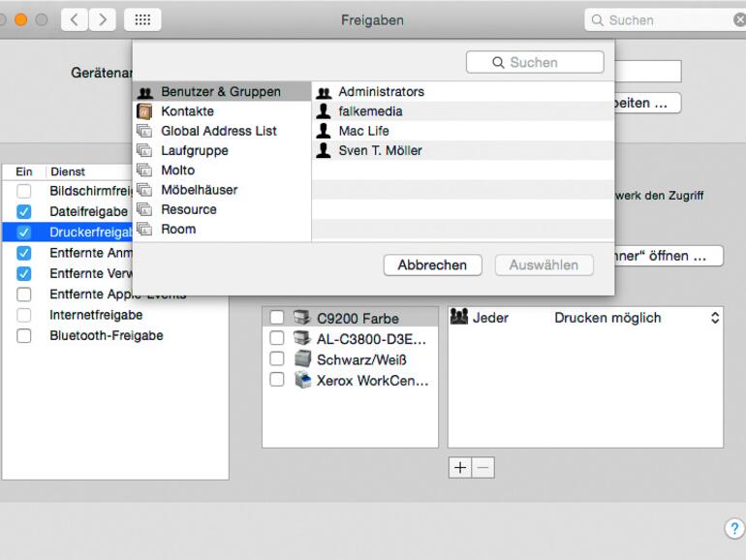Screen dimensions: 746x560
Task: Click the Möbelhäuser group icon
Action: (x=144, y=190)
